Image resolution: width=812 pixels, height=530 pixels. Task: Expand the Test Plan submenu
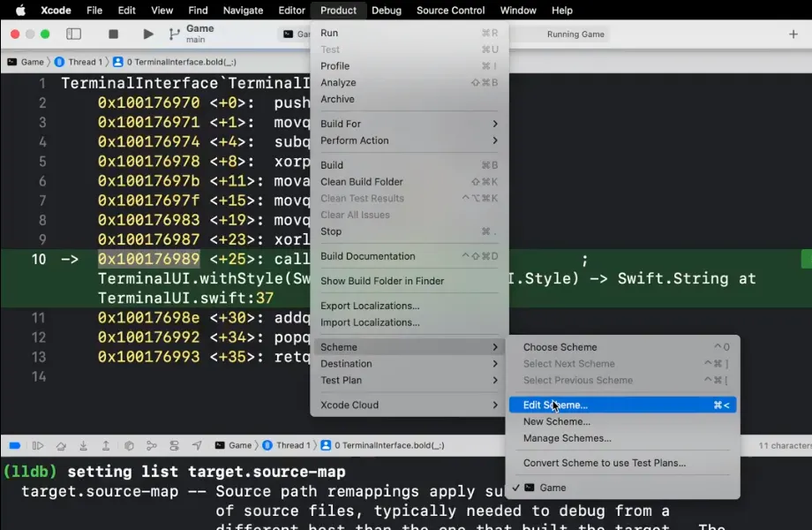click(410, 380)
